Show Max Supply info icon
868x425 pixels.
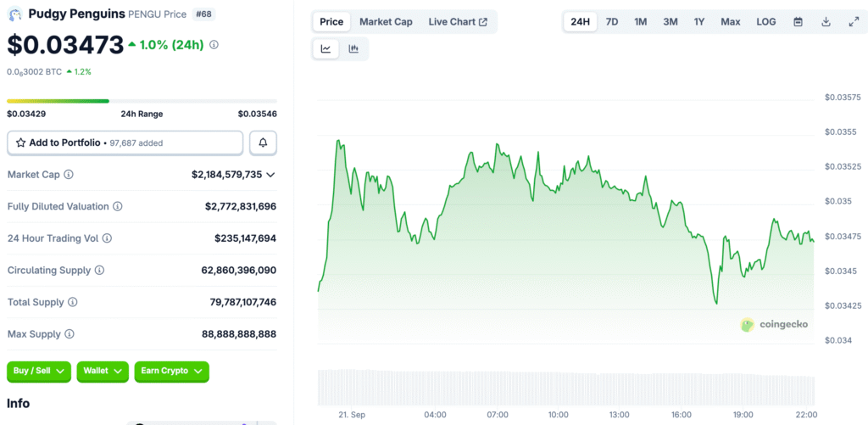tap(70, 334)
